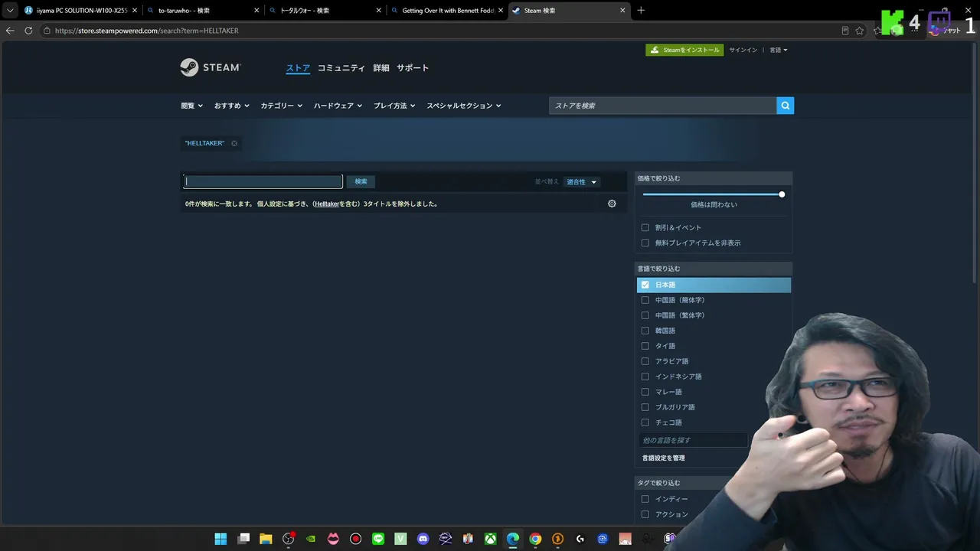The width and height of the screenshot is (980, 551).
Task: Close the Getting Over It tab
Action: tap(500, 11)
